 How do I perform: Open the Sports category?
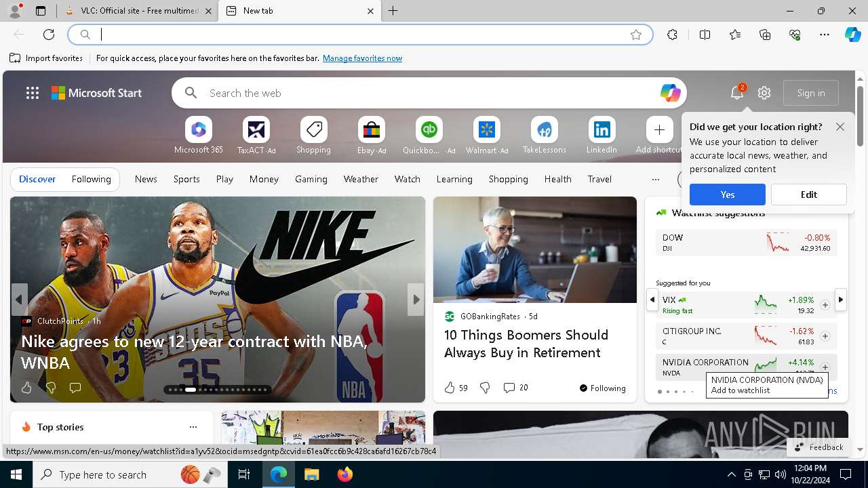(x=186, y=180)
